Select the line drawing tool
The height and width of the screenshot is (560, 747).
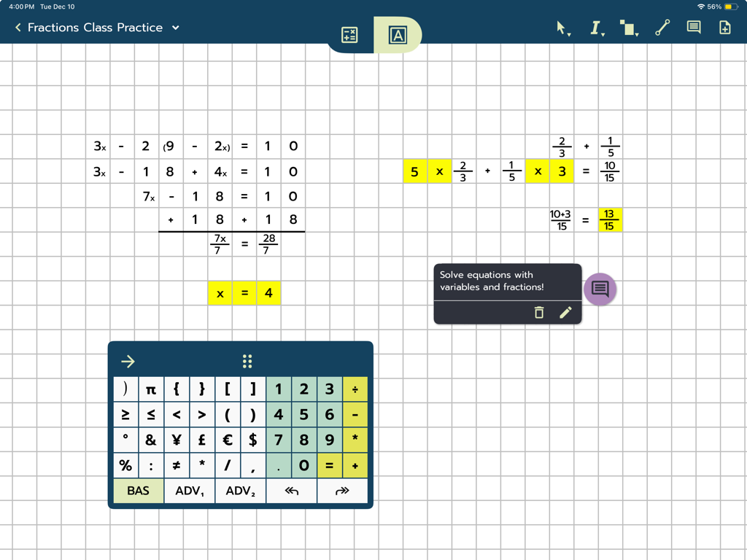(662, 27)
